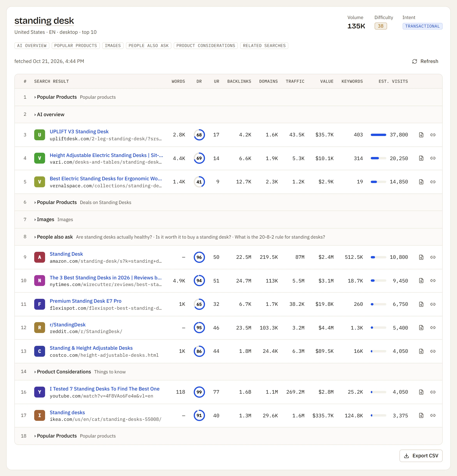Click the difficulty 38 badge
Screen dimensions: 457x476
click(380, 26)
